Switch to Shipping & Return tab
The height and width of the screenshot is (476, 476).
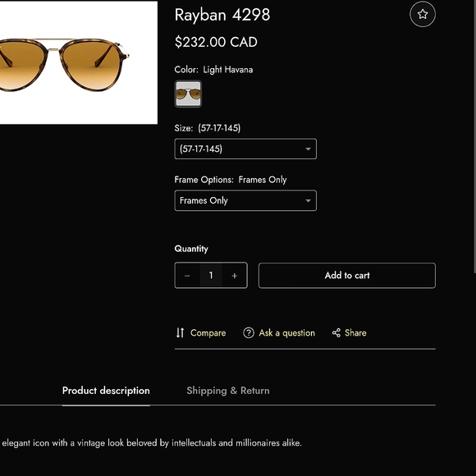click(x=228, y=391)
